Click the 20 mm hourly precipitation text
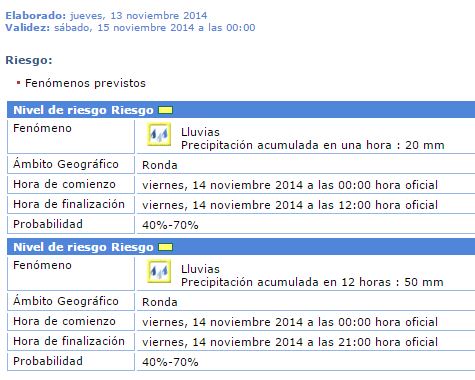 [313, 145]
